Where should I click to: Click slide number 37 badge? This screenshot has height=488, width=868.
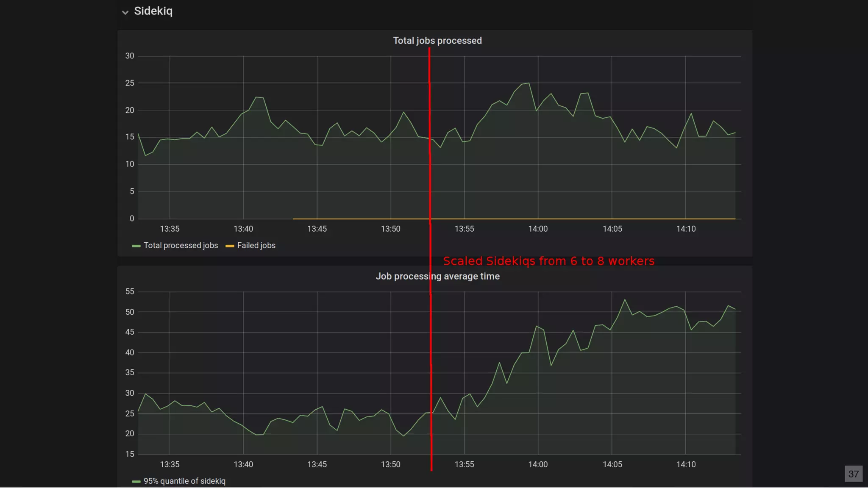853,474
